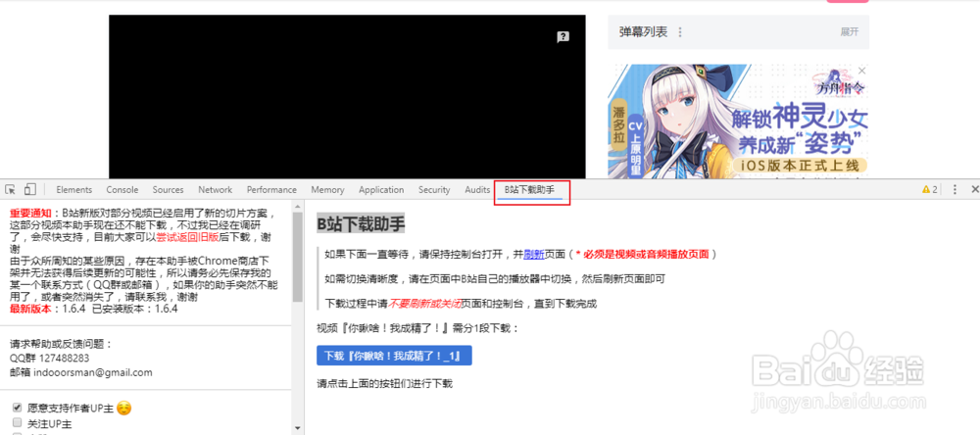The width and height of the screenshot is (980, 435).
Task: Click the left panel scrollbar thumb
Action: click(298, 257)
